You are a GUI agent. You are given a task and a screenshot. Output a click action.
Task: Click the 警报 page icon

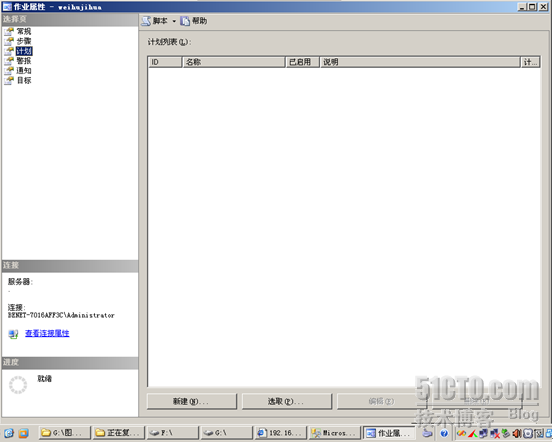pos(9,61)
